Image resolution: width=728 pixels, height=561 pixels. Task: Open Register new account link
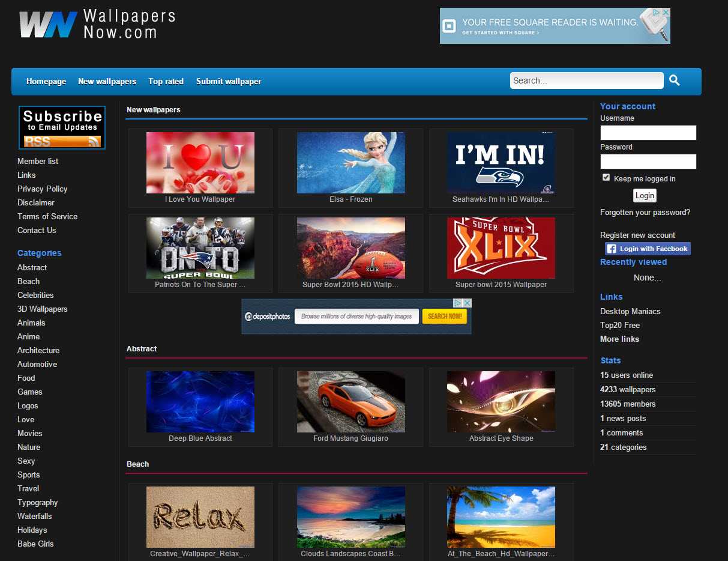[x=637, y=235]
